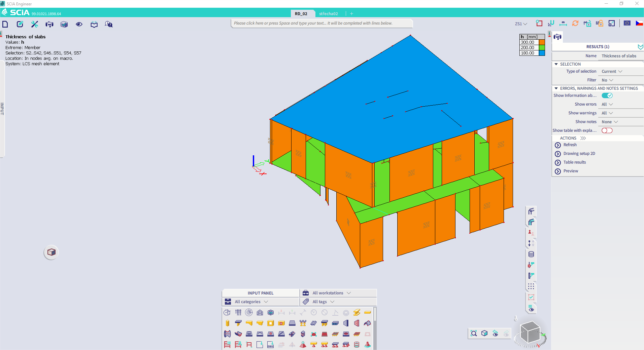Viewport: 644px width, 350px height.
Task: Click the database icon in side toolbar
Action: pos(531,254)
